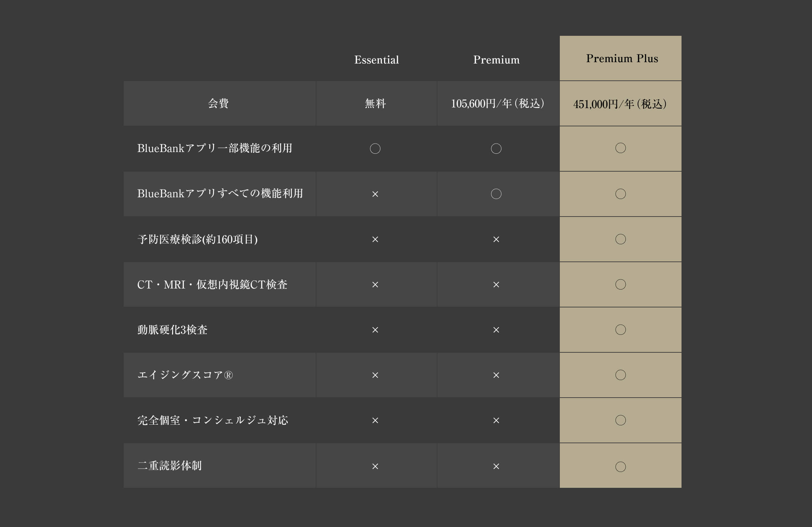This screenshot has width=812, height=527.
Task: Click Essential cross for エイジングスコア
Action: pos(375,375)
